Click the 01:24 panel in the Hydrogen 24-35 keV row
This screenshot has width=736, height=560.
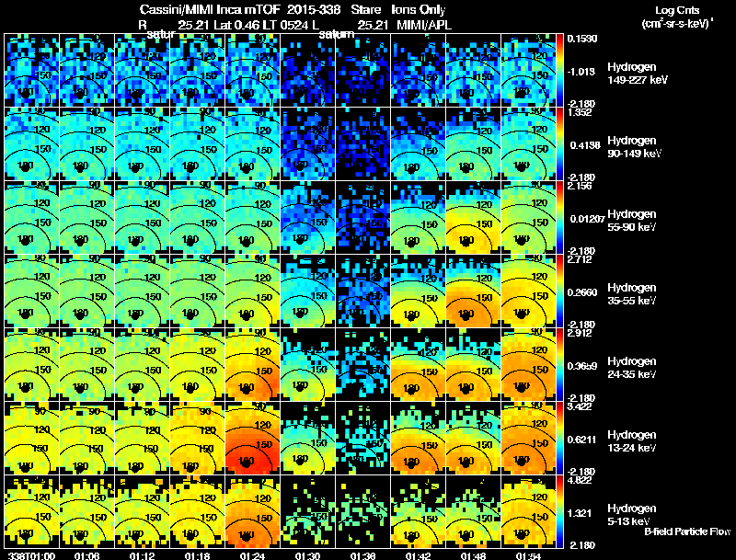tap(252, 364)
